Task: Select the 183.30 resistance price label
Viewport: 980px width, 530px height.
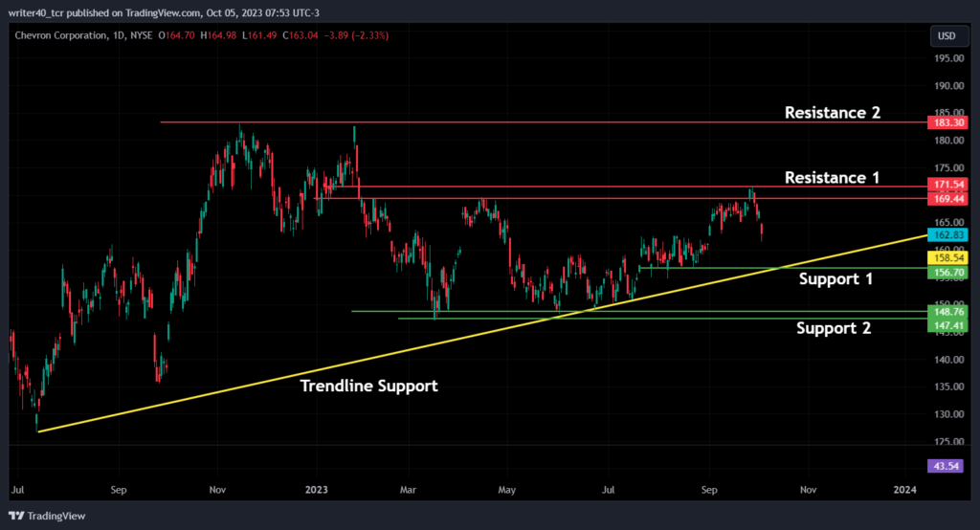Action: [947, 122]
